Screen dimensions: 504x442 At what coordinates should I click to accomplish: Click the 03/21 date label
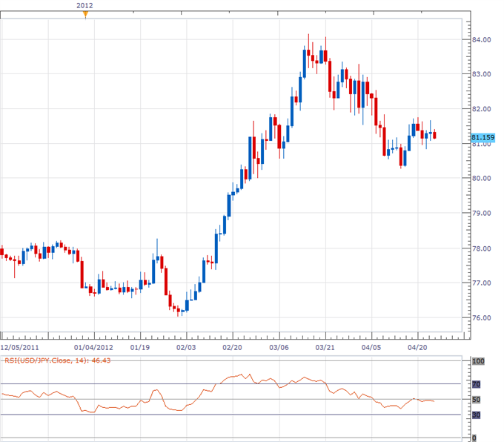325,347
